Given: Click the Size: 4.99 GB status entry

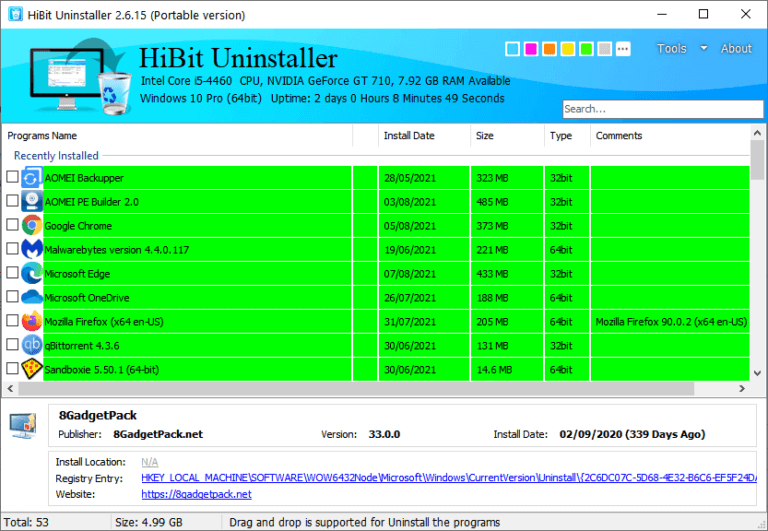Looking at the screenshot, I should [x=148, y=522].
